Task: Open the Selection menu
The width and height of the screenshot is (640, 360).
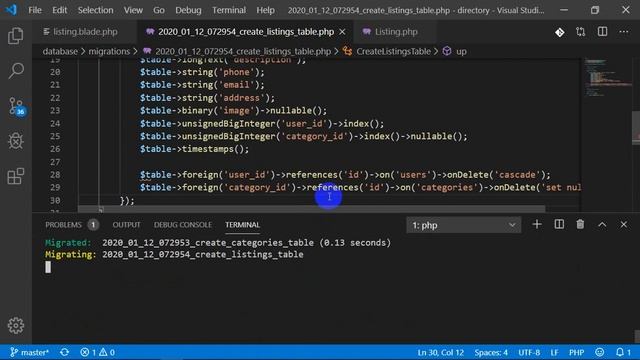Action: (96, 10)
